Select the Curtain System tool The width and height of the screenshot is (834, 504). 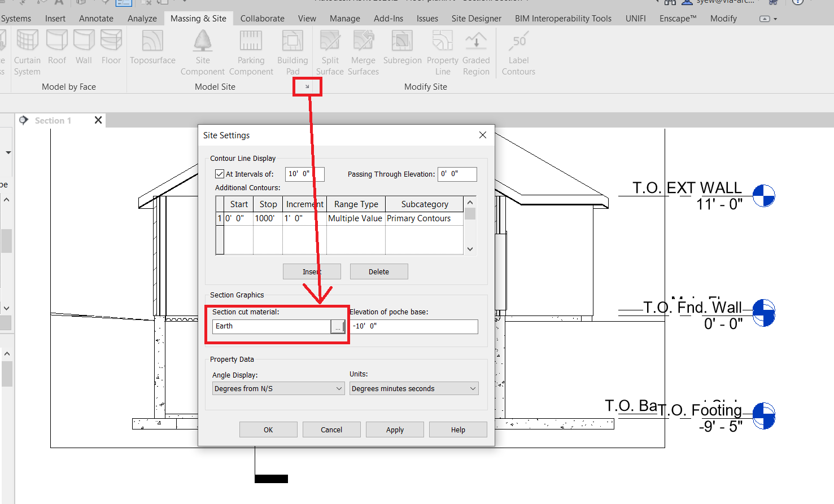click(x=27, y=51)
